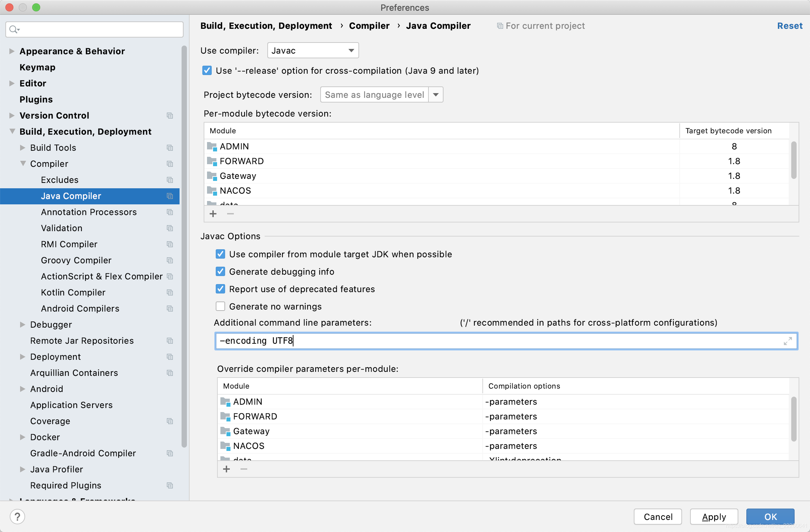Click expand icon in command line parameters field

click(x=788, y=341)
